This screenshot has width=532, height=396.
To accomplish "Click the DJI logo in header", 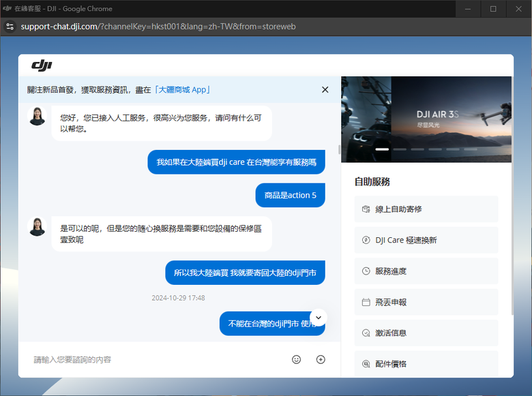I will (42, 65).
